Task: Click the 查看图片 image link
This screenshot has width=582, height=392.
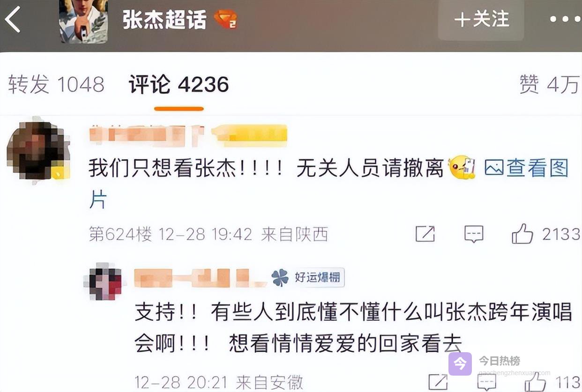Action: point(526,168)
